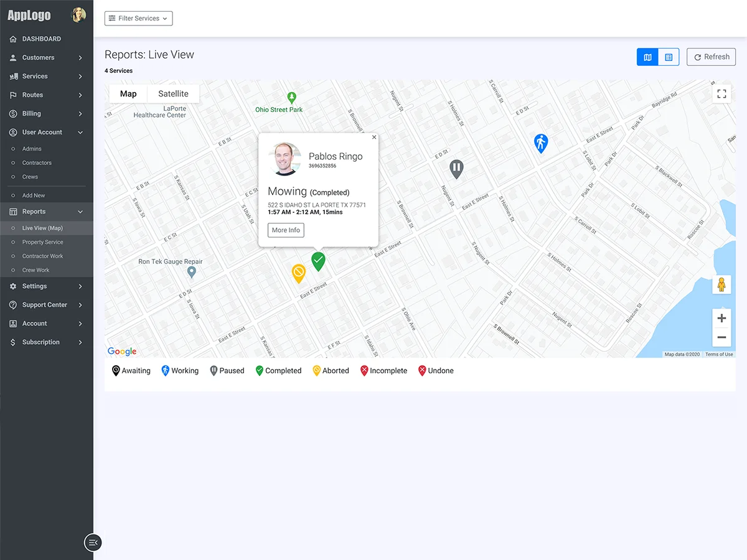Select the Satellite tab
Image resolution: width=747 pixels, height=560 pixels.
(x=173, y=94)
